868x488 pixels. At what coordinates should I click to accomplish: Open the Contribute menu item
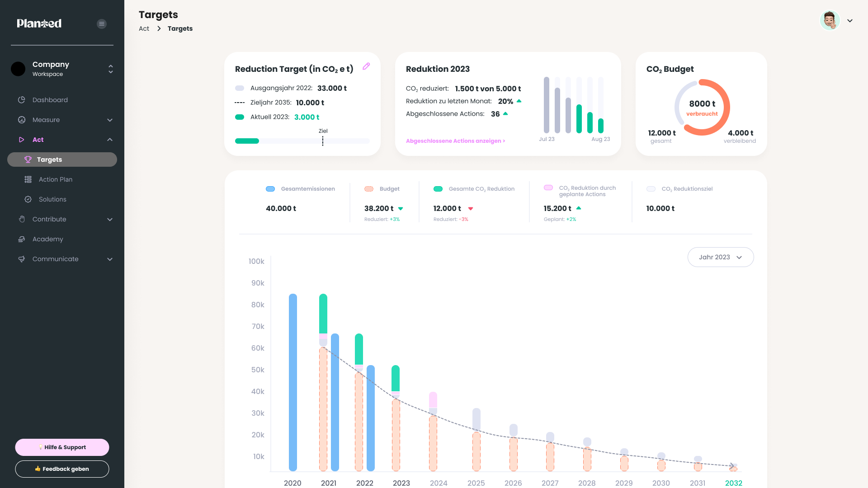point(49,219)
